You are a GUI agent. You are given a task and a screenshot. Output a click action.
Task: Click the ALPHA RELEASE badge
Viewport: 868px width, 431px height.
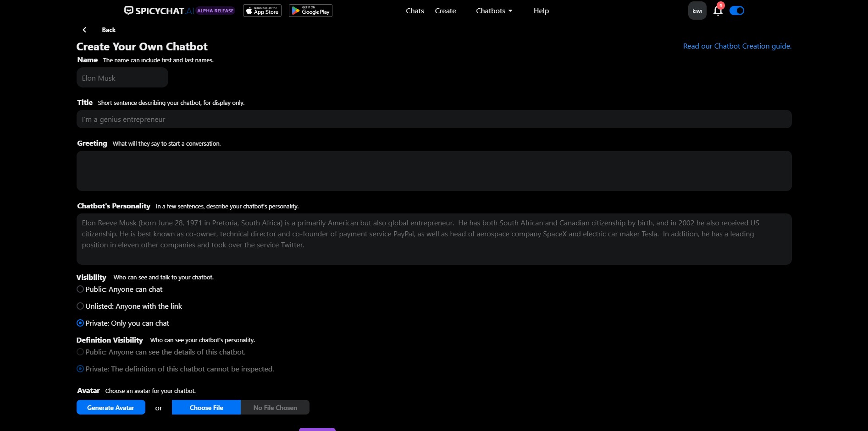216,11
